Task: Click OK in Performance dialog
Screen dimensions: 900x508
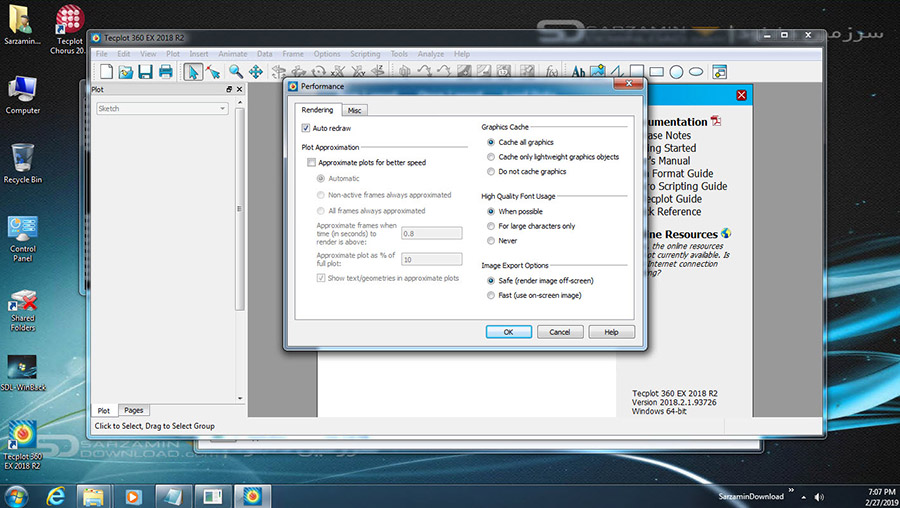Action: coord(509,332)
